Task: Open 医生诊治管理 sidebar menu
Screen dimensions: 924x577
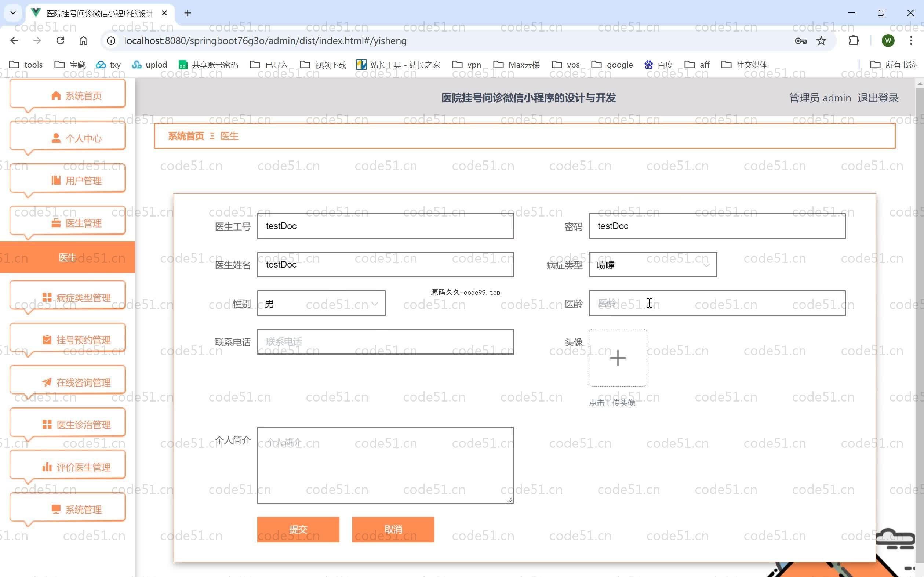Action: click(68, 424)
